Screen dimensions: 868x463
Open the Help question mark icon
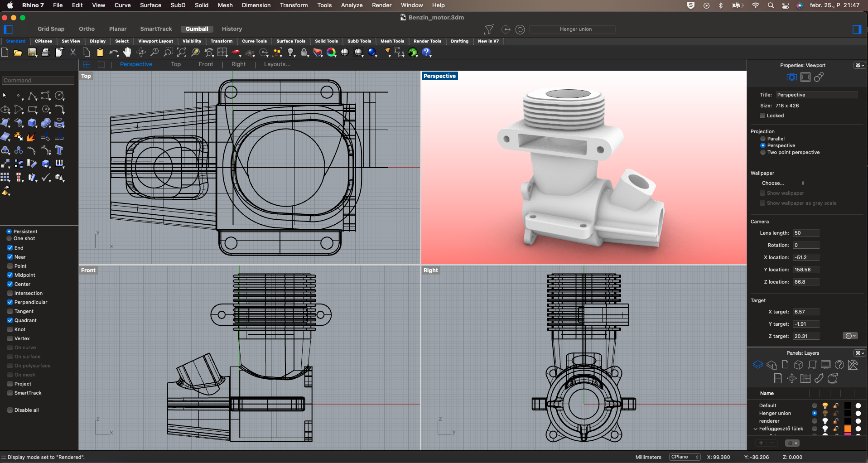point(426,53)
